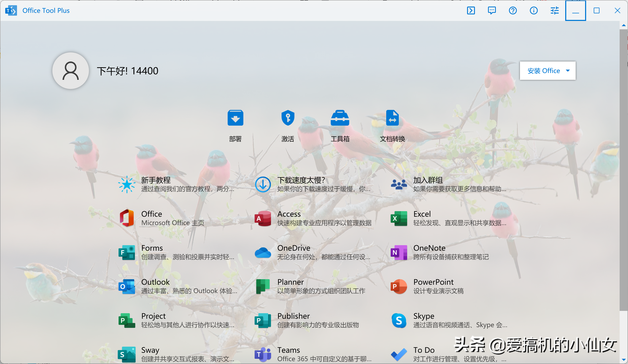The image size is (628, 364).
Task: Click the OneDrive title text
Action: coord(294,248)
